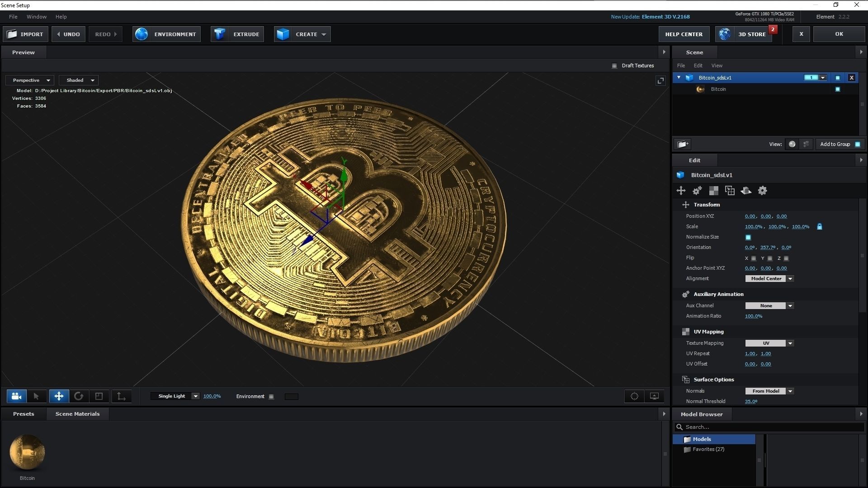
Task: Open the Single Light dropdown selector
Action: 175,396
